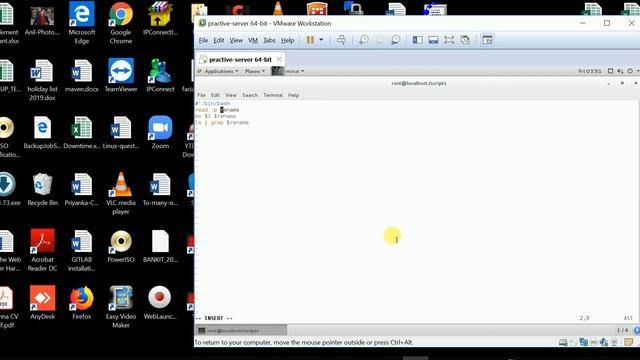
Task: Toggle the VMware library sidebar icon
Action: click(x=418, y=40)
